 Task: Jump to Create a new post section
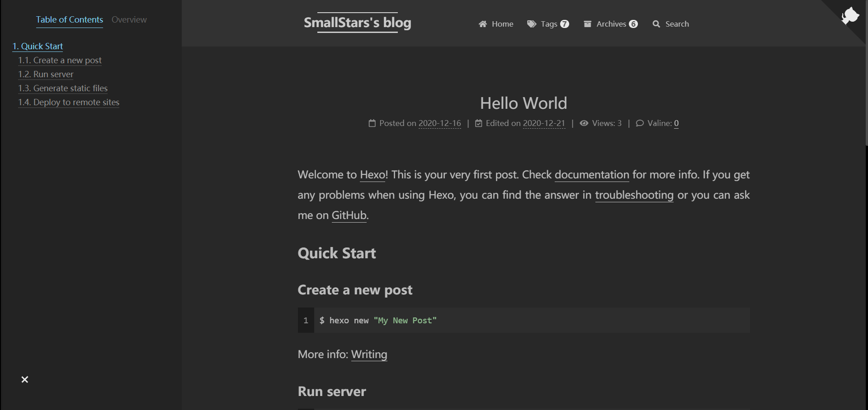coord(60,60)
